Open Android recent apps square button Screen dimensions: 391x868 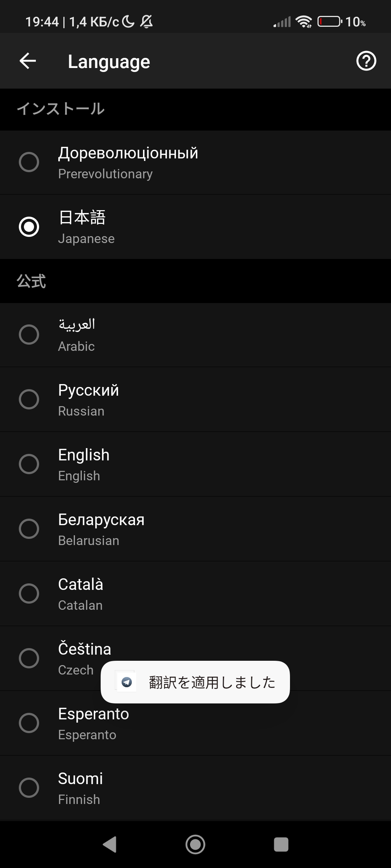281,844
